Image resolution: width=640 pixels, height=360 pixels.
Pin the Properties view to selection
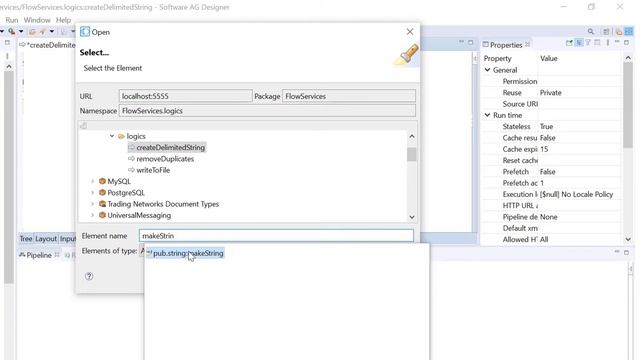click(569, 43)
